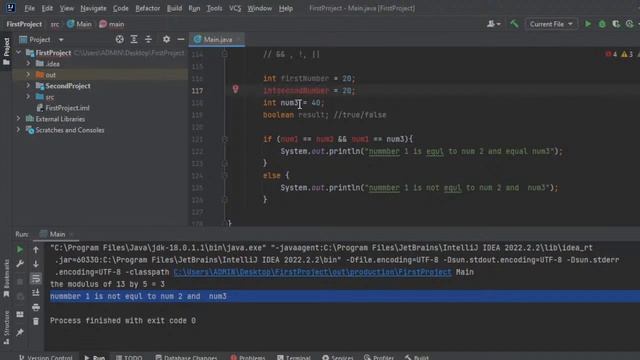Click the green Run button in toolbar
Viewport: 640px width, 360px height.
[x=588, y=24]
